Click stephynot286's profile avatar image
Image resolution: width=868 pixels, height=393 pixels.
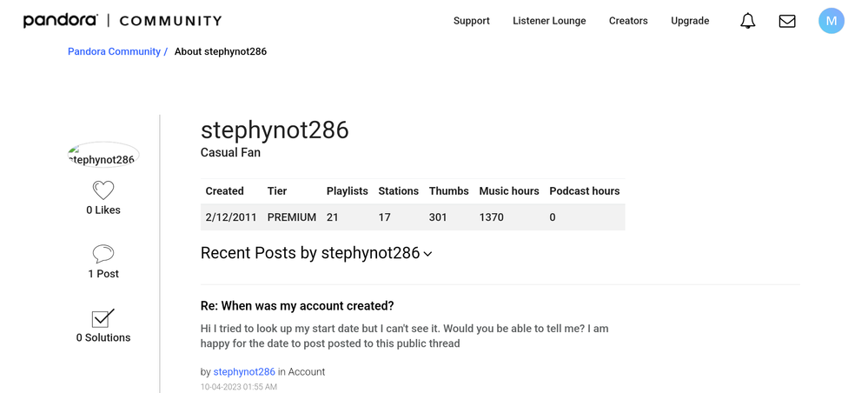[103, 156]
